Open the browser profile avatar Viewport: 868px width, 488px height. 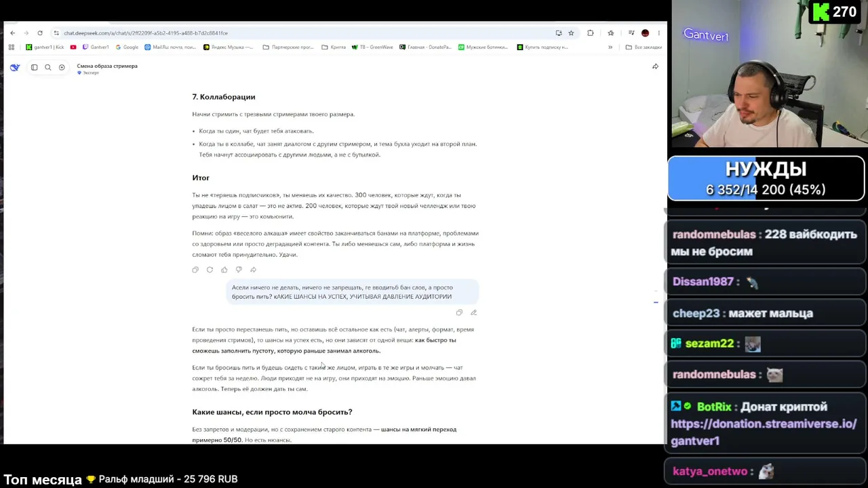coord(645,33)
